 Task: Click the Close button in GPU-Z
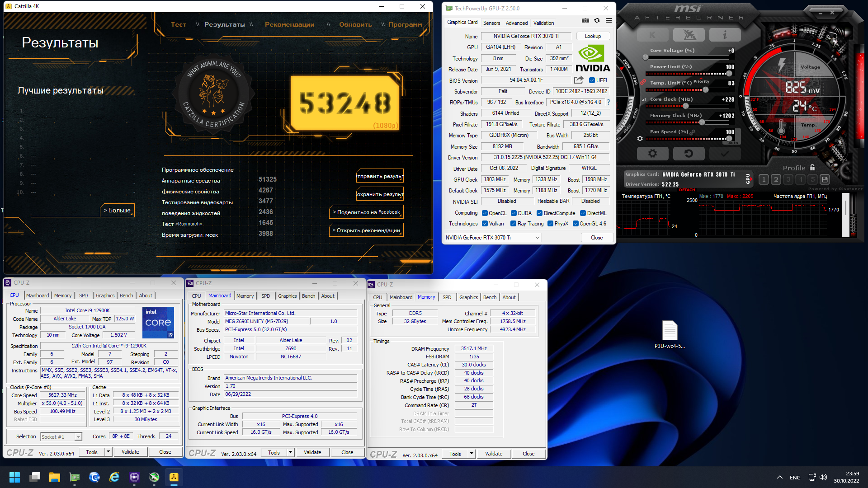click(597, 238)
